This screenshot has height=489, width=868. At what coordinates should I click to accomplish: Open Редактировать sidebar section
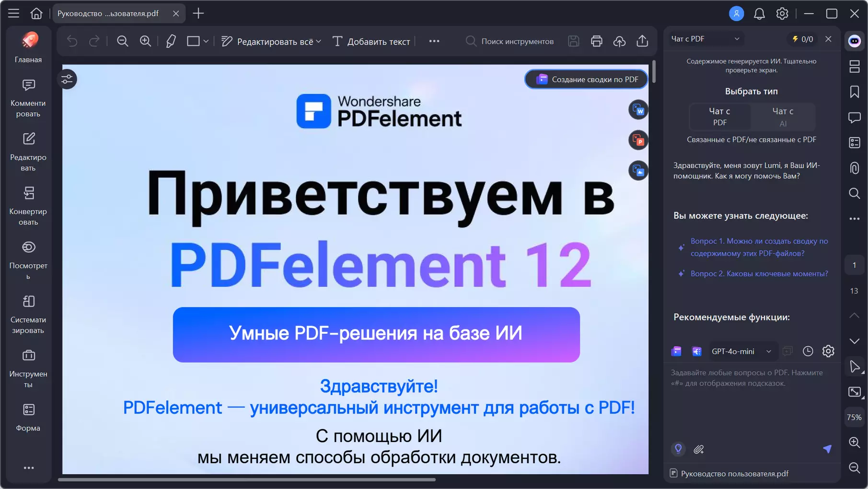point(28,152)
